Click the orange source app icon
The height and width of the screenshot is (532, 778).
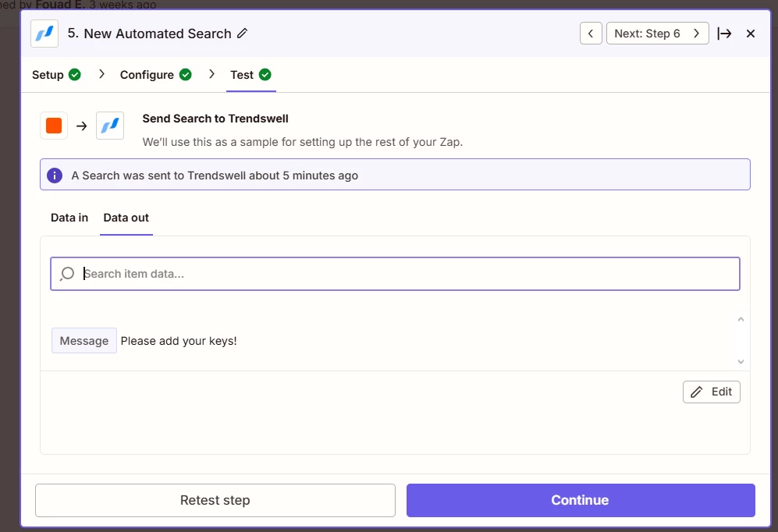54,126
